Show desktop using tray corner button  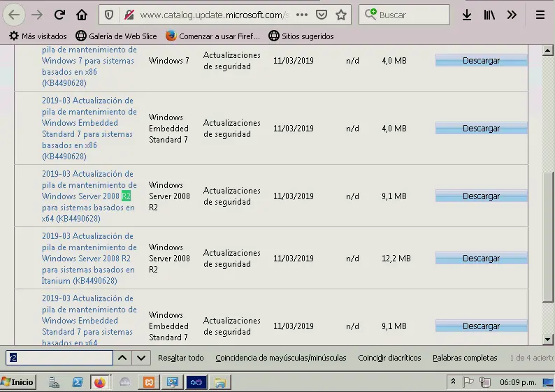(x=549, y=382)
